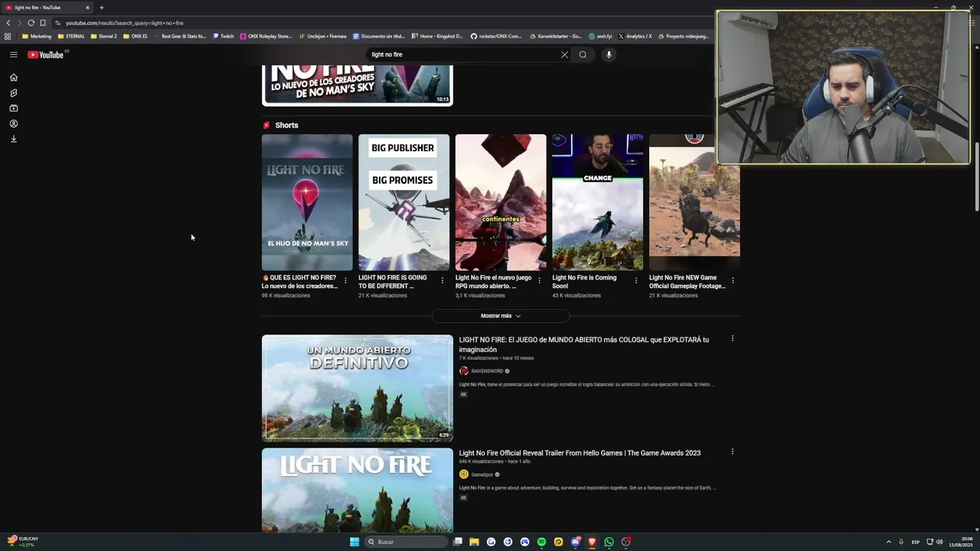Open the ETERNAL bookmarks folder
Image resolution: width=980 pixels, height=551 pixels.
(71, 36)
